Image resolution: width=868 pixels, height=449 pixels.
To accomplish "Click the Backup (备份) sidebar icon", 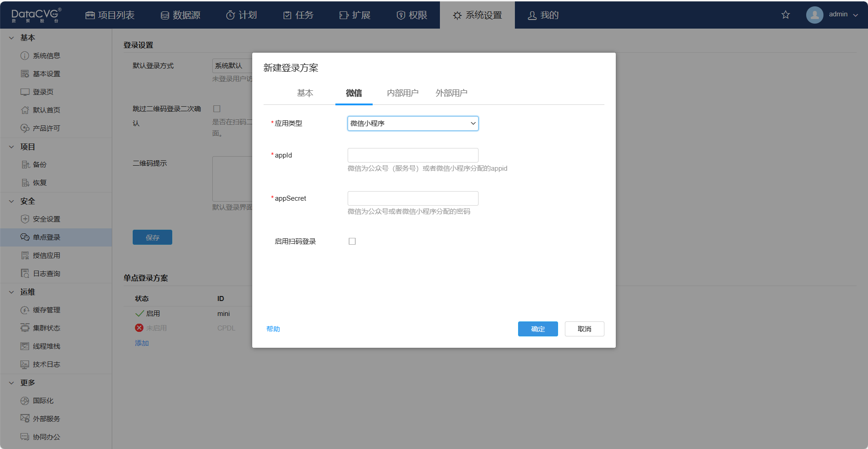I will [x=25, y=164].
